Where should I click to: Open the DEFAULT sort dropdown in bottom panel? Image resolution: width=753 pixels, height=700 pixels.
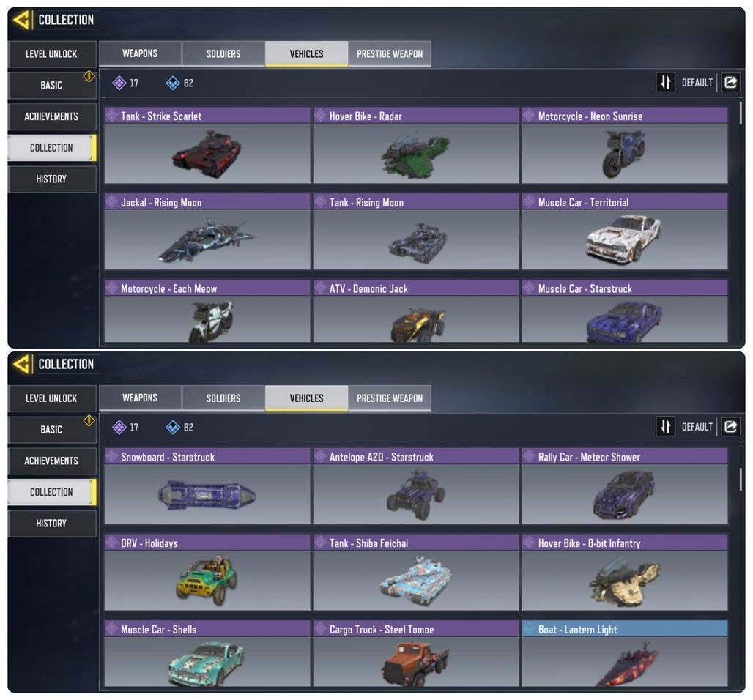[697, 427]
